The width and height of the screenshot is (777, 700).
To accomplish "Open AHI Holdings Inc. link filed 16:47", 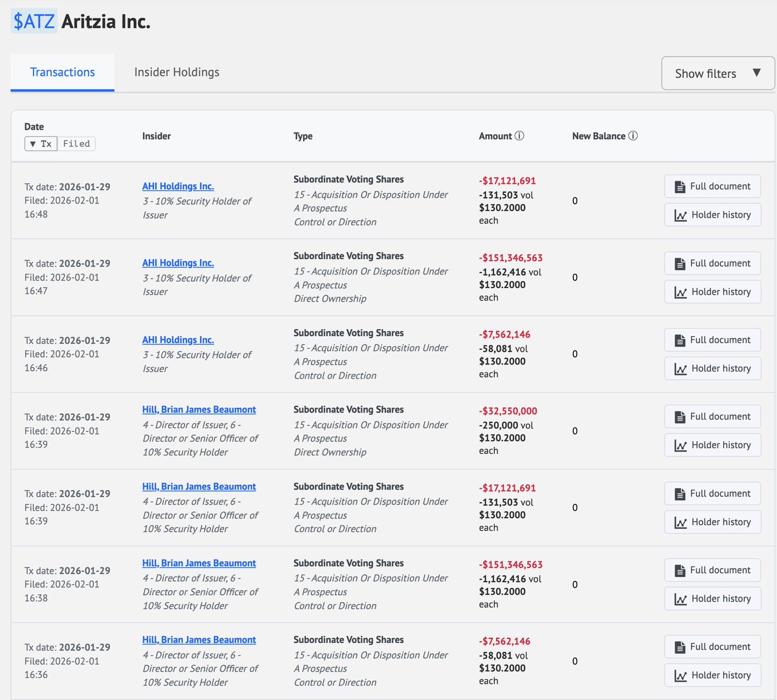I will coord(178,263).
